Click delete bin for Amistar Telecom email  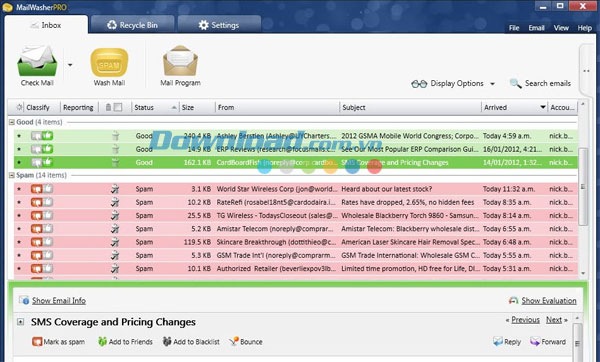(115, 229)
